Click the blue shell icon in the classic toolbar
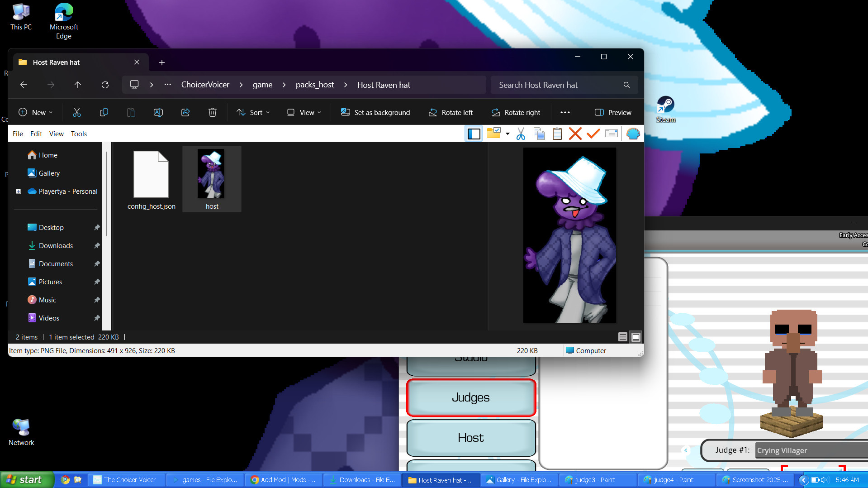Screen dimensions: 868x488 (633, 134)
